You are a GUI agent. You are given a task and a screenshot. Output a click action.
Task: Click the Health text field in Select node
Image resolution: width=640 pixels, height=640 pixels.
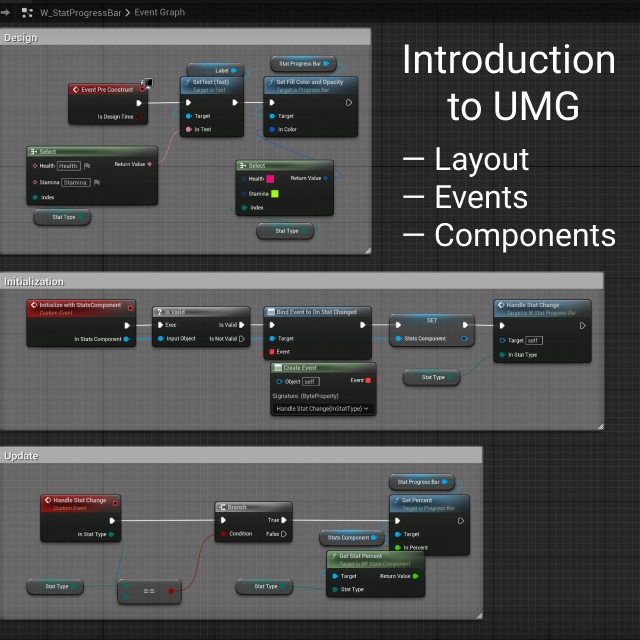(x=69, y=166)
